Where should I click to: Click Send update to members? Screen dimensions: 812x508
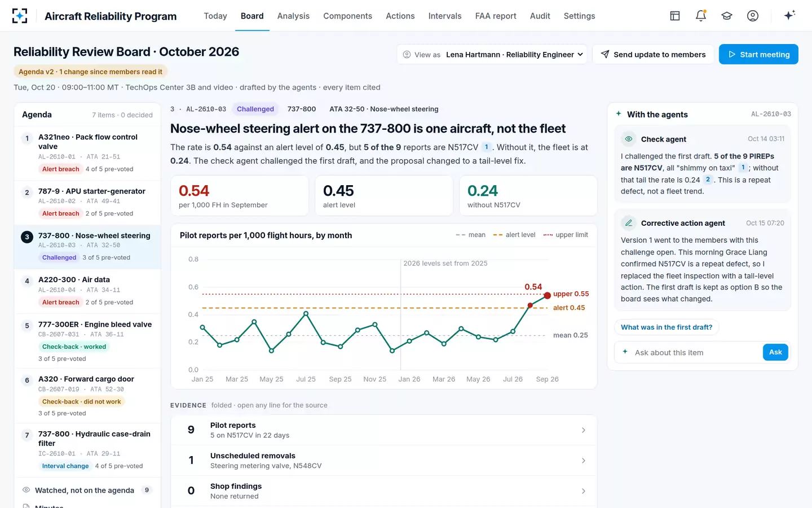[x=653, y=54]
